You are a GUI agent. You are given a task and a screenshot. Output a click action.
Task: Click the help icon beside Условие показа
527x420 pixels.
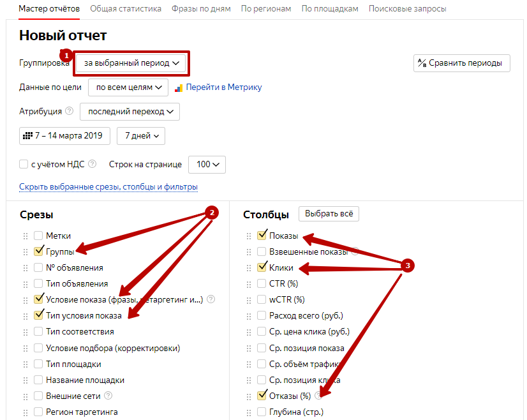(x=211, y=299)
